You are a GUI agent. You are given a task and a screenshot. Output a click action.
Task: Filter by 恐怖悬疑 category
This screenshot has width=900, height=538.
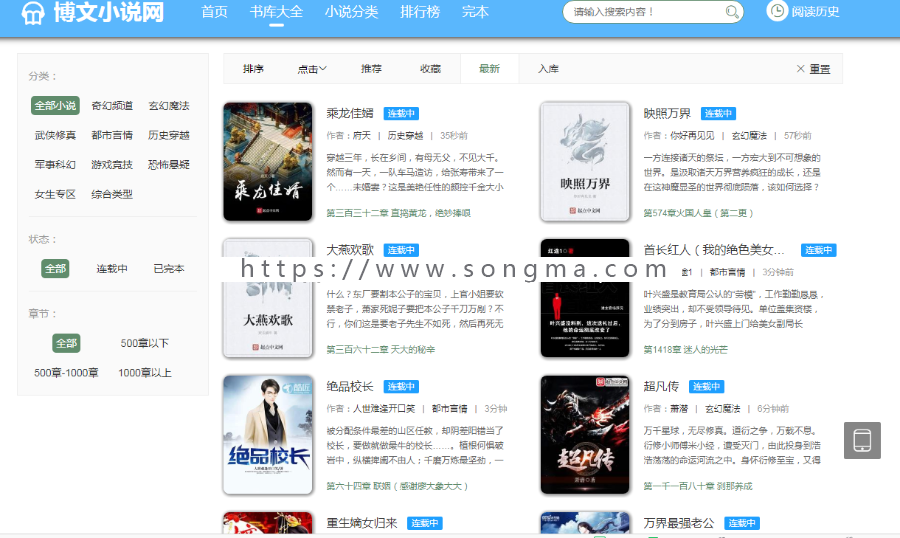tap(169, 165)
